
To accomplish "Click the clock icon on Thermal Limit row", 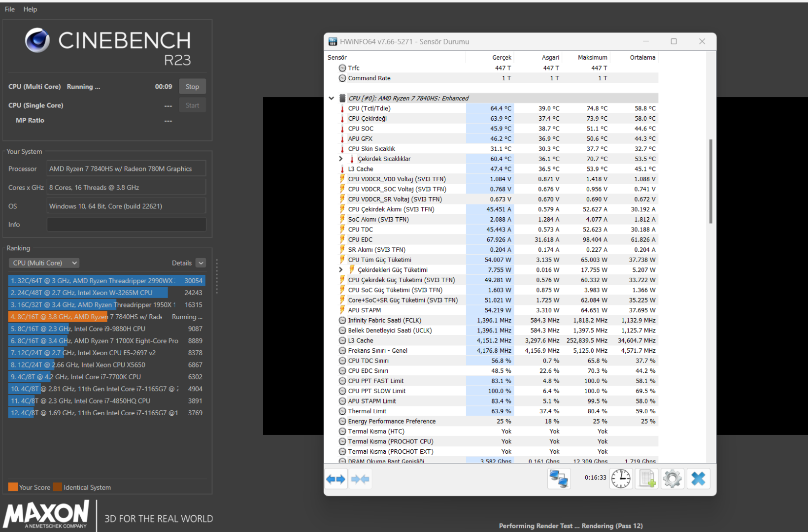I will tap(342, 411).
